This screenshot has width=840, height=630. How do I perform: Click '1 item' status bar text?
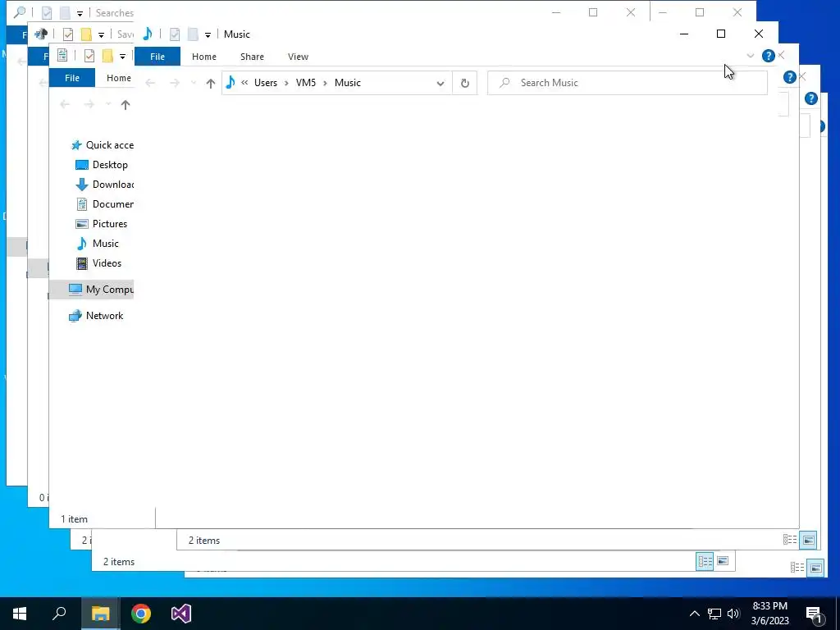(74, 519)
